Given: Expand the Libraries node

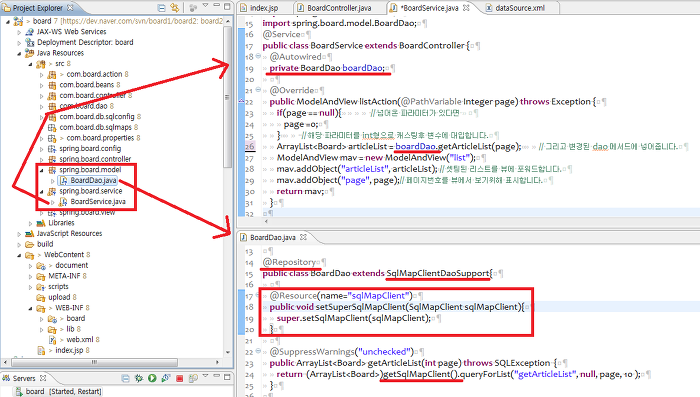Looking at the screenshot, I should pos(30,223).
